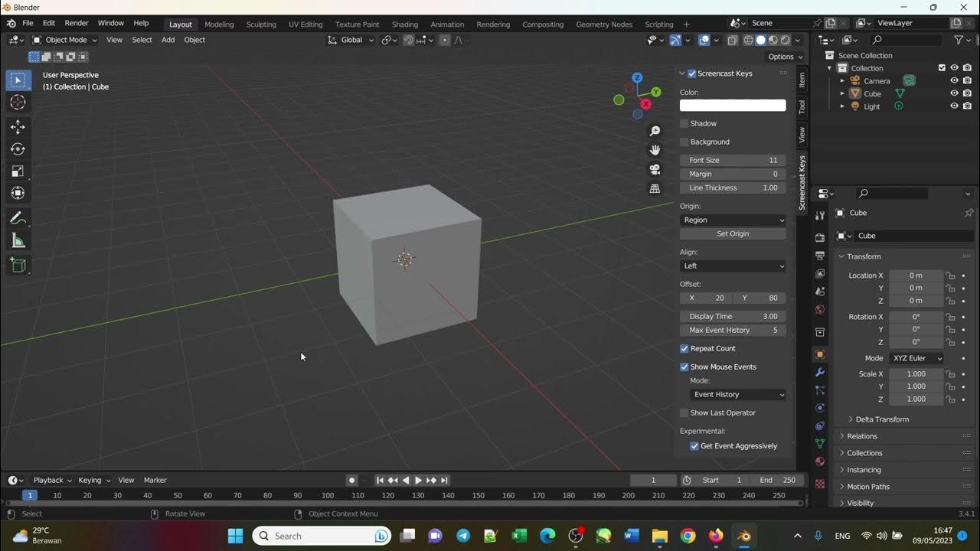Image resolution: width=980 pixels, height=551 pixels.
Task: Select the Add Cube tool
Action: click(x=18, y=266)
